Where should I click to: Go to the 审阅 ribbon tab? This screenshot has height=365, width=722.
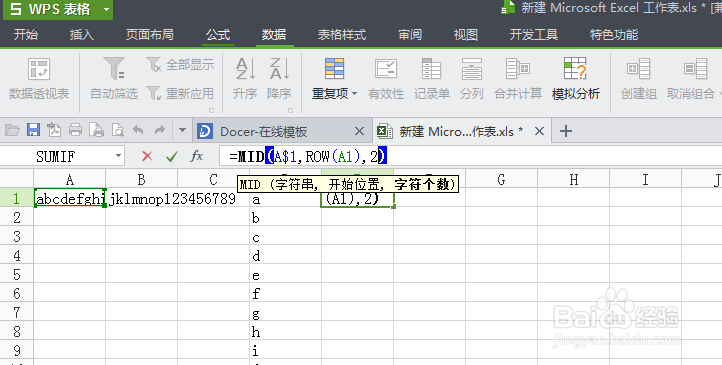click(410, 35)
